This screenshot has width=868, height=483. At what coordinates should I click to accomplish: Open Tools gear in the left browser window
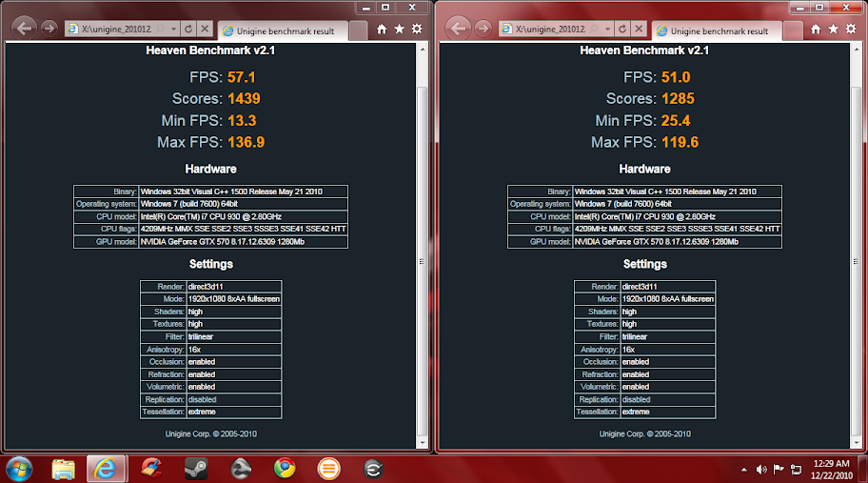tap(417, 29)
